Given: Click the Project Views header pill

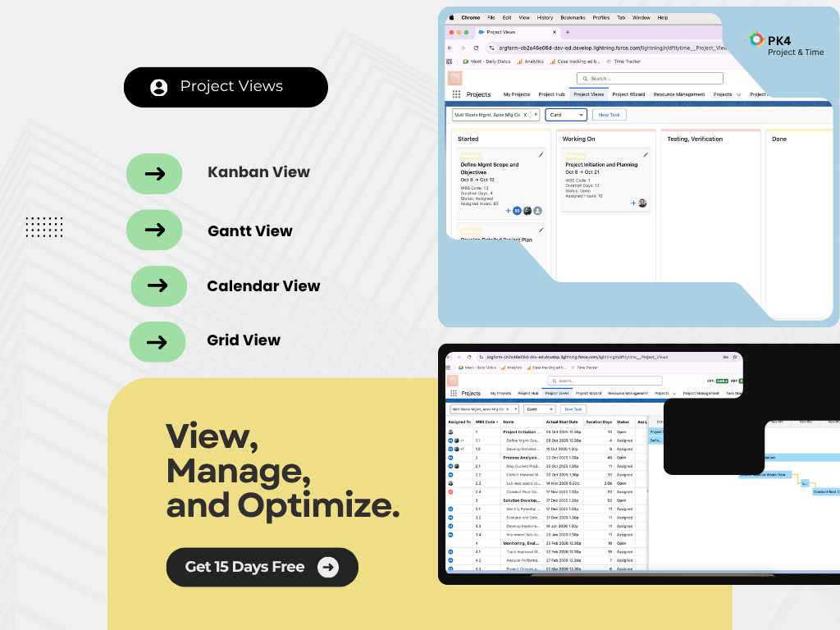Looking at the screenshot, I should tap(226, 87).
